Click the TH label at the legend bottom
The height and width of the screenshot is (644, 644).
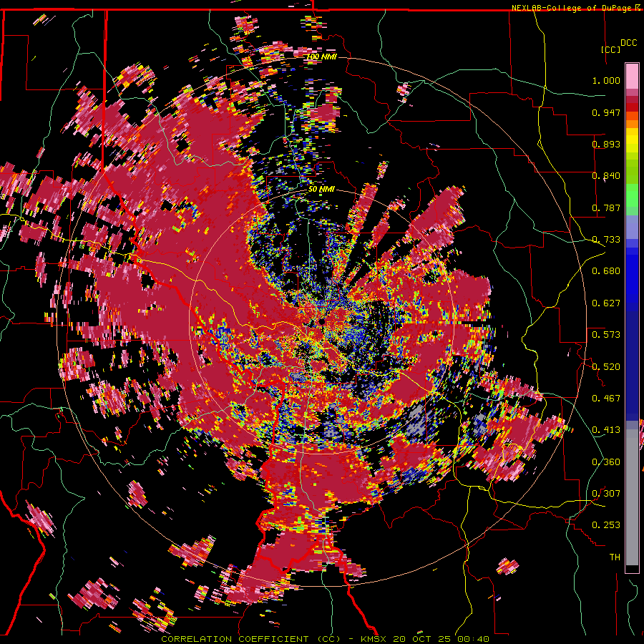[x=615, y=557]
